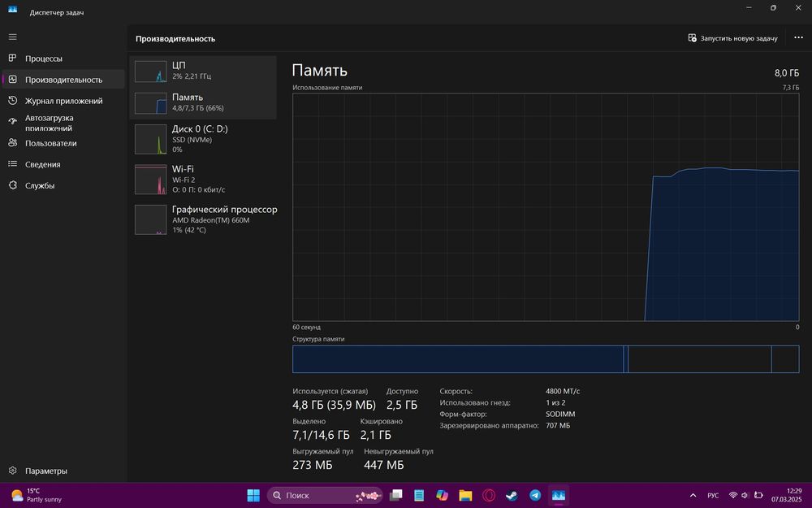Open Steam from the taskbar
Image resolution: width=812 pixels, height=508 pixels.
(512, 495)
